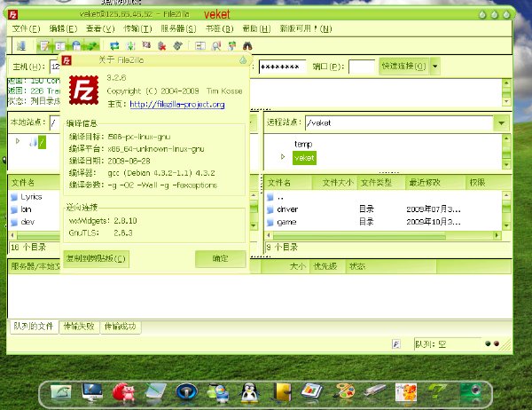Screen dimensions: 532x410
Task: Switch to the 传输失败 tab
Action: click(x=79, y=327)
